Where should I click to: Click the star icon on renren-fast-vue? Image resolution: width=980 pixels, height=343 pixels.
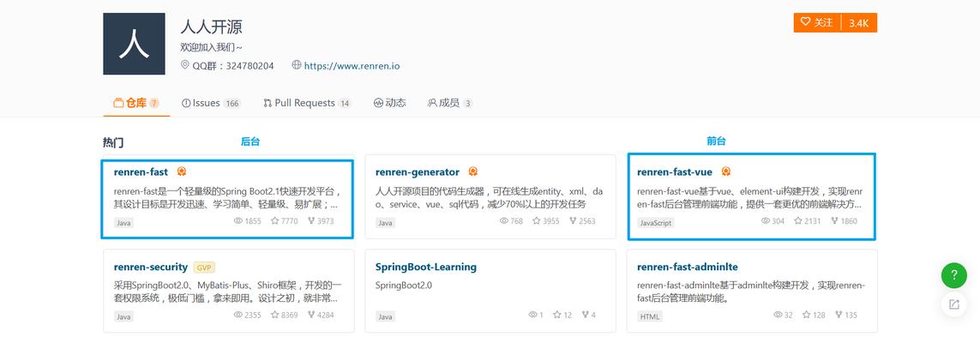[x=798, y=220]
